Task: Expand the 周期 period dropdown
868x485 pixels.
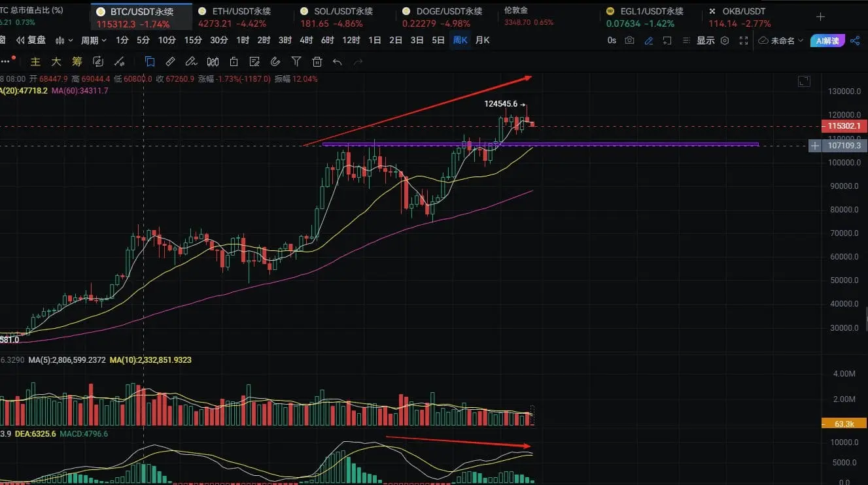Action: pyautogui.click(x=94, y=40)
